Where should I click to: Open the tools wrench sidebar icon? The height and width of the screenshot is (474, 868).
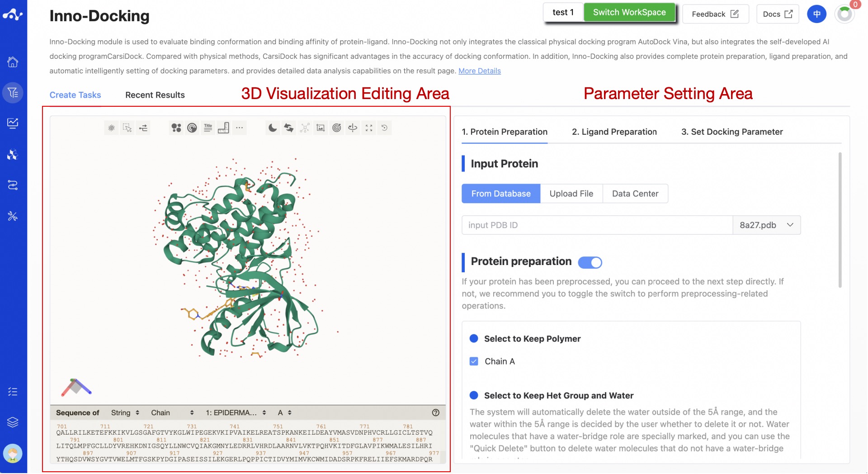pos(13,216)
